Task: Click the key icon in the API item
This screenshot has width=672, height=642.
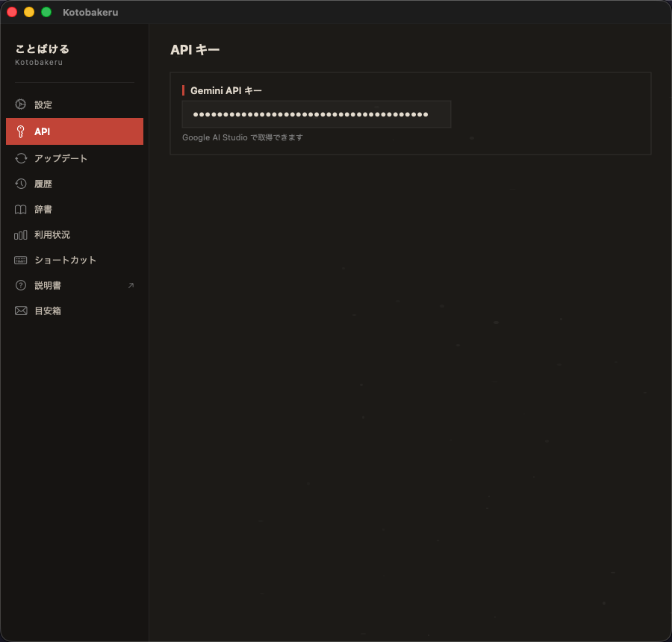Action: click(x=21, y=131)
